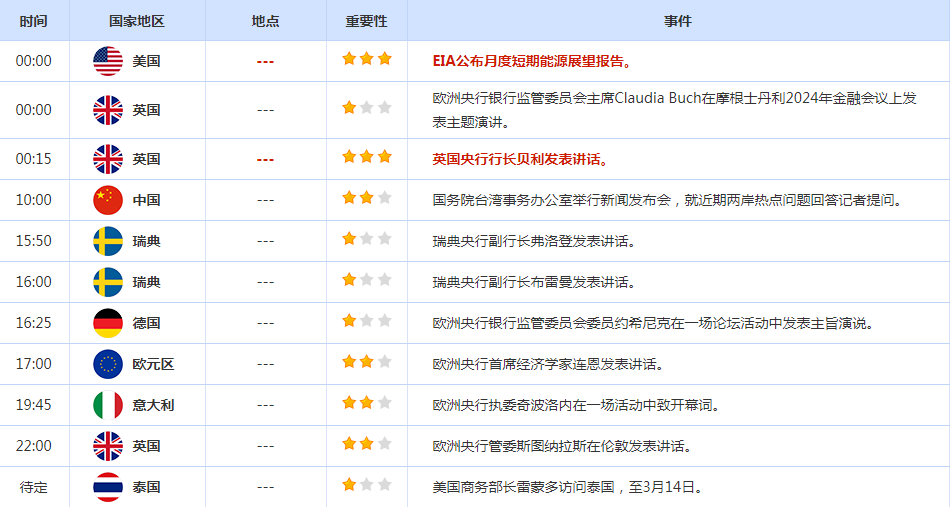Select the 国务院台湾事务办公室 press conference event
This screenshot has height=507, width=950.
tap(668, 200)
